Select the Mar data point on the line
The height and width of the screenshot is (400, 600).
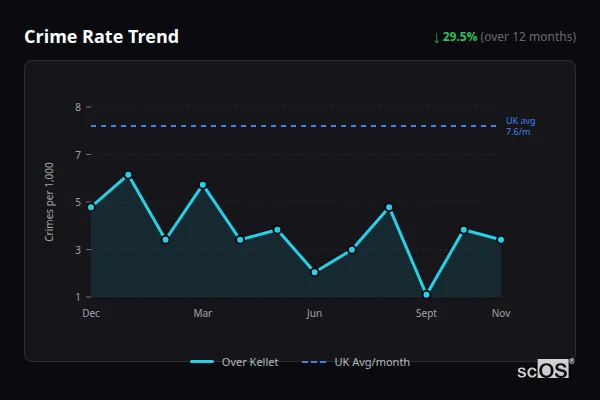point(203,185)
